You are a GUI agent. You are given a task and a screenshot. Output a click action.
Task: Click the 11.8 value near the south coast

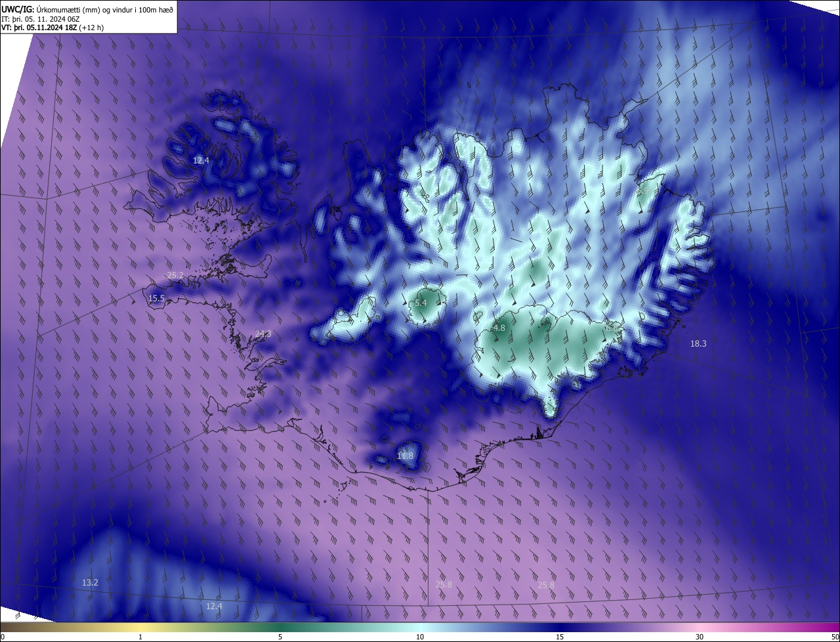click(406, 456)
